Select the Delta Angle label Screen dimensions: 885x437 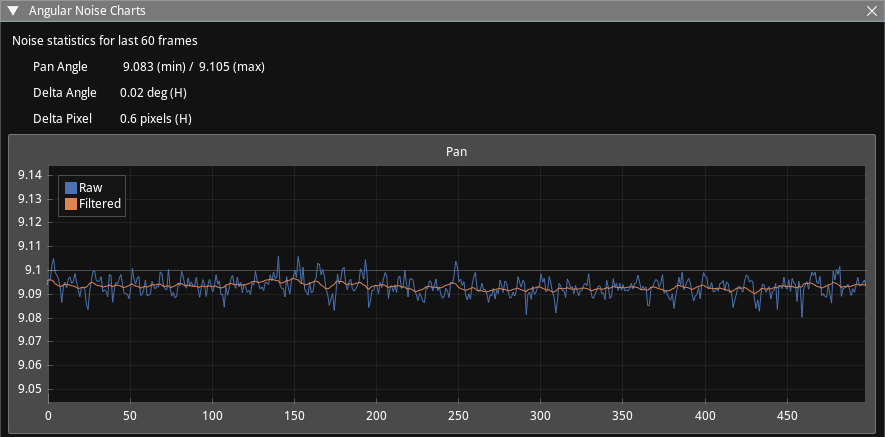64,93
